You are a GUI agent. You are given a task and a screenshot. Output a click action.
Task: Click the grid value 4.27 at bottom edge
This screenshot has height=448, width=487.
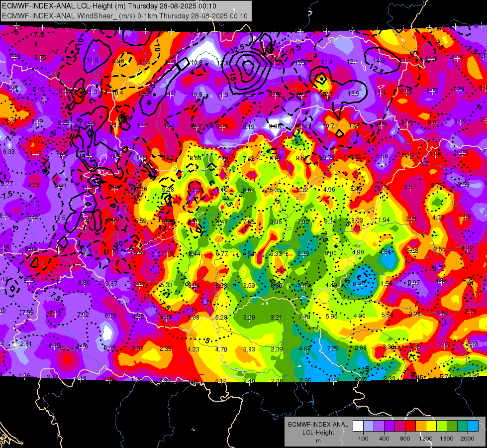[333, 380]
